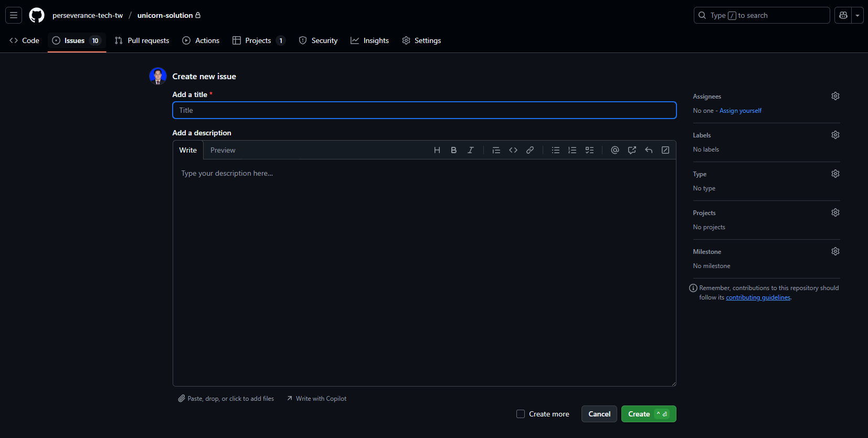Expand the Copilot dropdown arrow in header

click(x=858, y=15)
